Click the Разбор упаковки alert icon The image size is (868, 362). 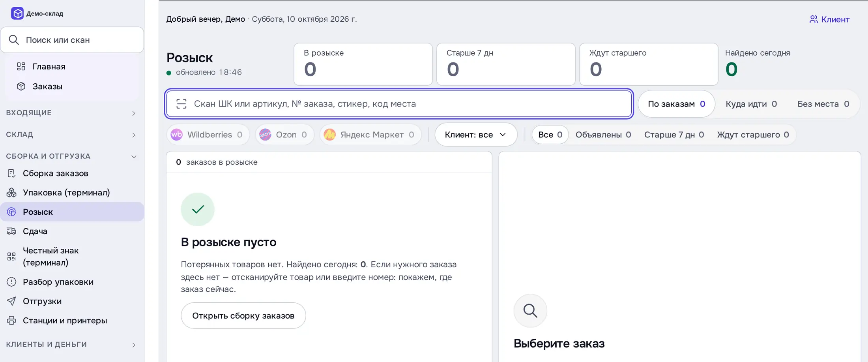coord(11,282)
